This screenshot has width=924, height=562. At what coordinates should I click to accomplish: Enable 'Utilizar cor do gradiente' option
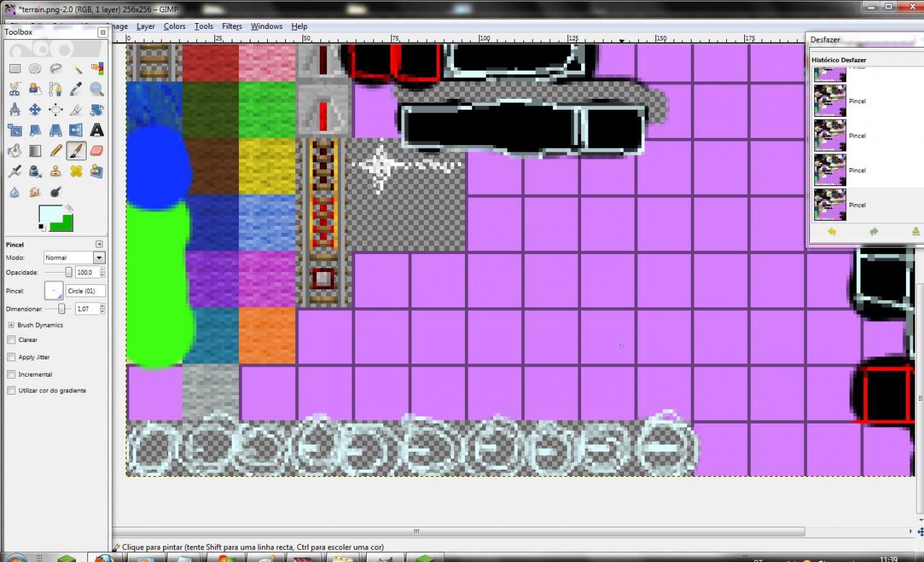pos(11,390)
